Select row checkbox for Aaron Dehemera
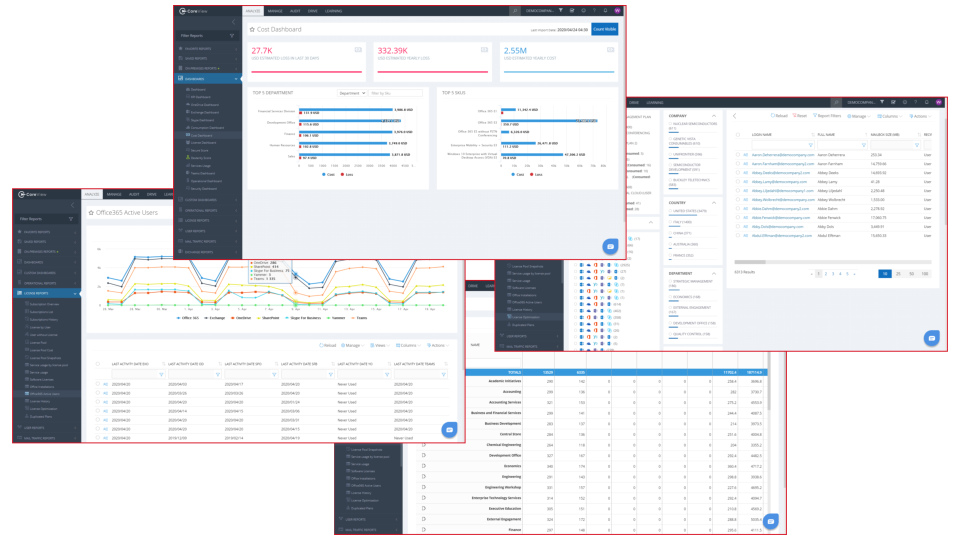 tap(737, 156)
